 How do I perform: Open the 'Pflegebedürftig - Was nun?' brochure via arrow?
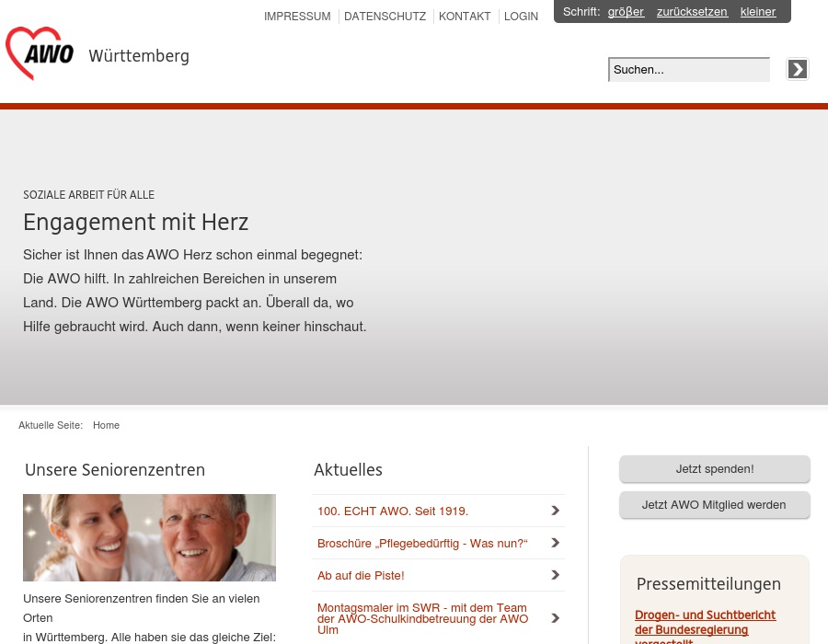click(x=555, y=542)
